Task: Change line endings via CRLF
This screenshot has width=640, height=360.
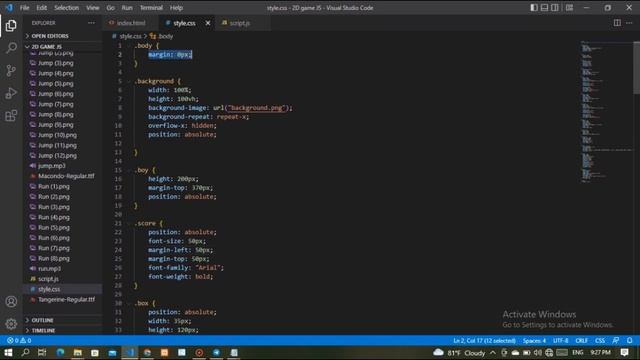Action: 582,340
